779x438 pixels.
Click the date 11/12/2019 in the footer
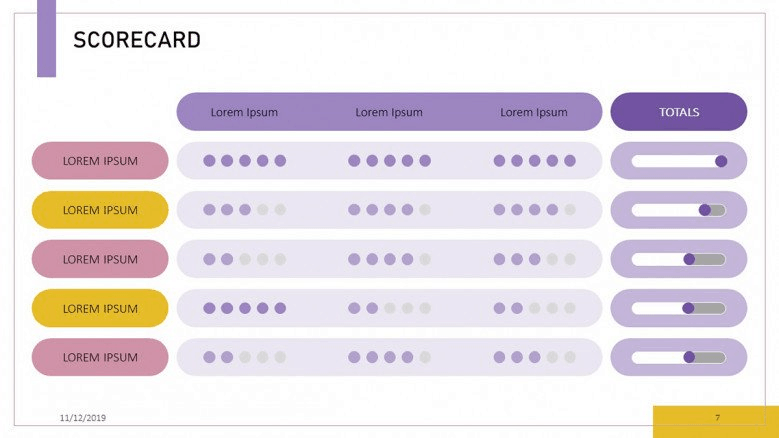pos(82,418)
